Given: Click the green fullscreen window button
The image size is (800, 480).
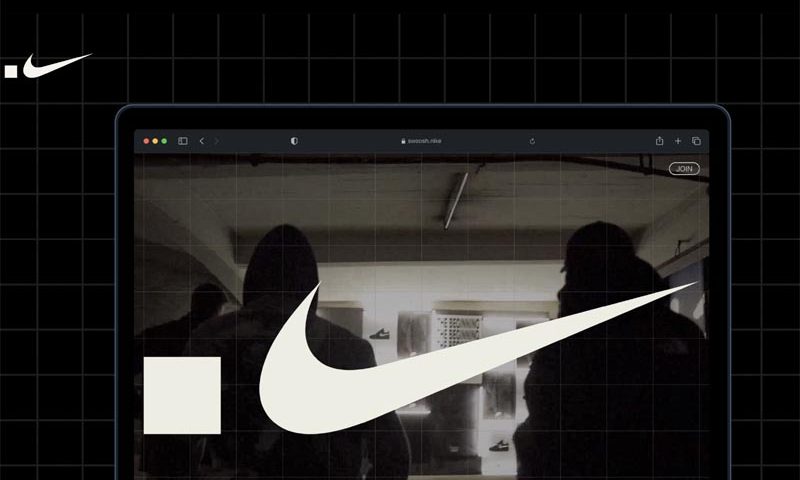Looking at the screenshot, I should click(x=164, y=141).
